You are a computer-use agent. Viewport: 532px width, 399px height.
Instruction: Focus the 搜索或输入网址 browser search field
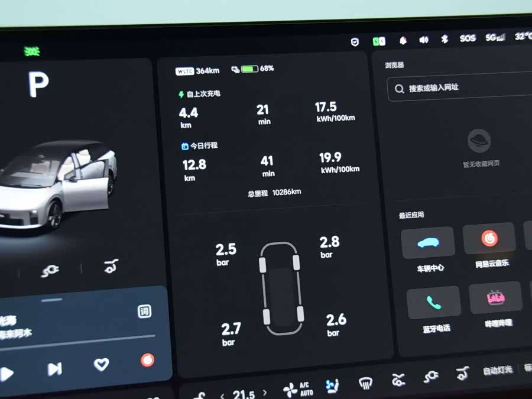[x=459, y=88]
